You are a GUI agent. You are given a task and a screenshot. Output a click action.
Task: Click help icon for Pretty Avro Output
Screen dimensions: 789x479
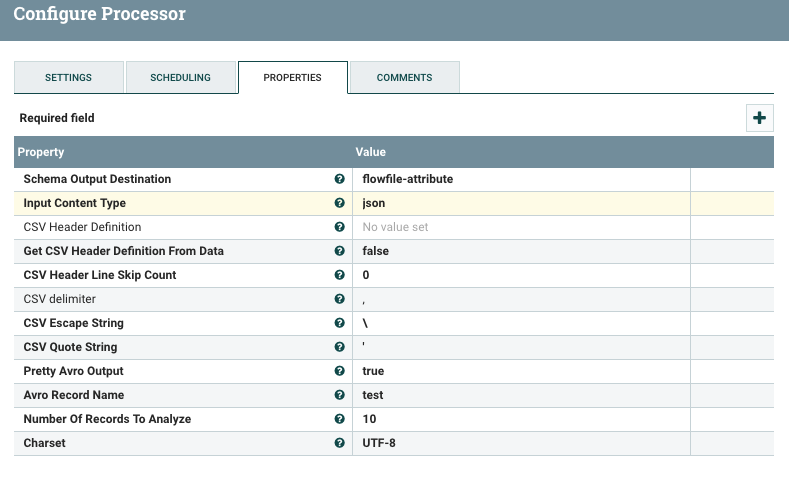coord(340,371)
